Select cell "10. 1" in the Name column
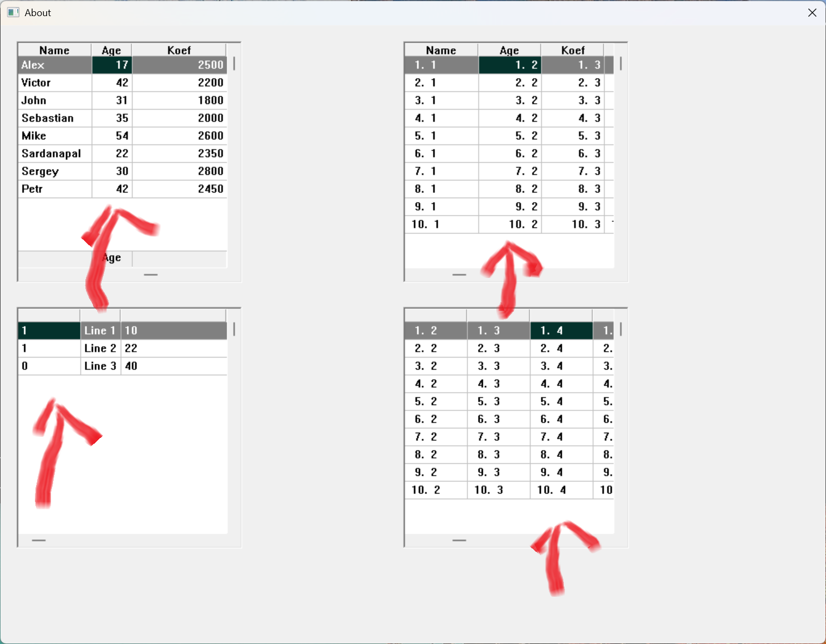The image size is (826, 644). tap(441, 224)
